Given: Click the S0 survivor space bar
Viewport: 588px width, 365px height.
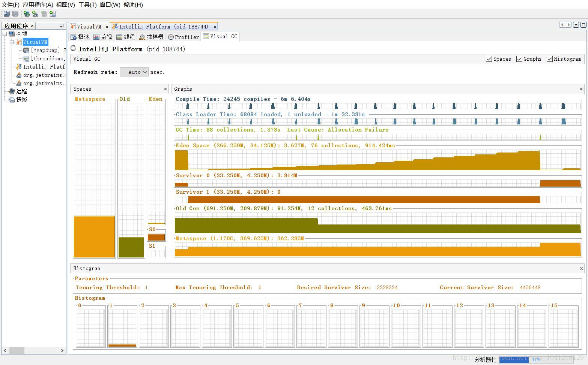Looking at the screenshot, I should [x=156, y=237].
